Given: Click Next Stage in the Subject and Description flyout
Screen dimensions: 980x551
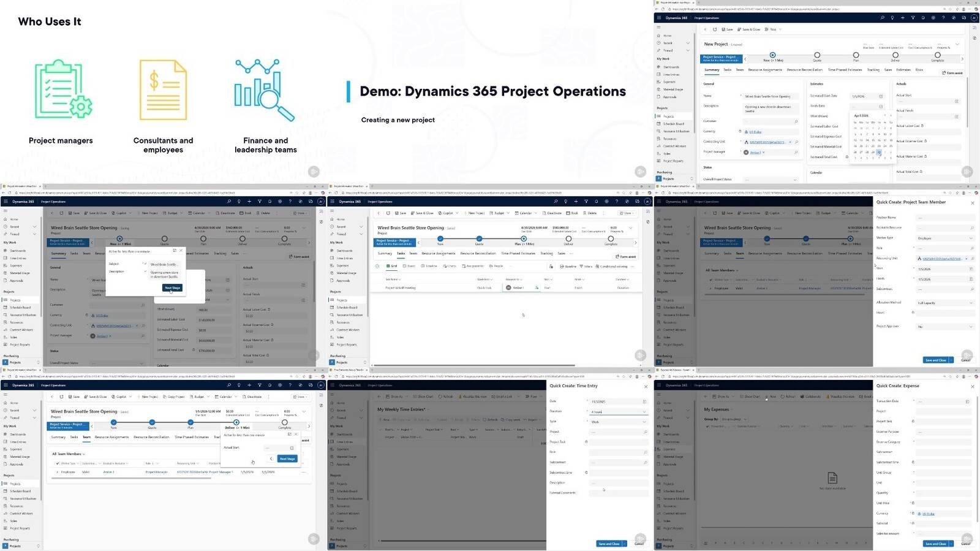Looking at the screenshot, I should [172, 287].
